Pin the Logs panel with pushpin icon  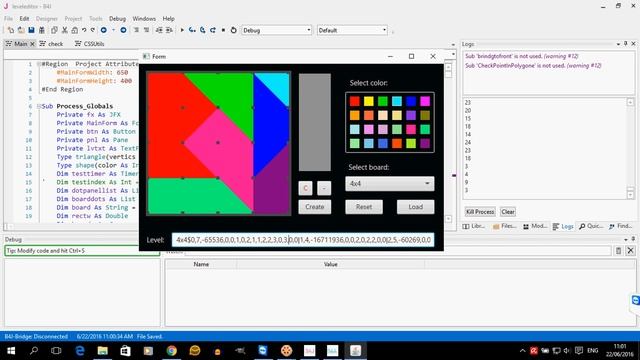pos(626,44)
